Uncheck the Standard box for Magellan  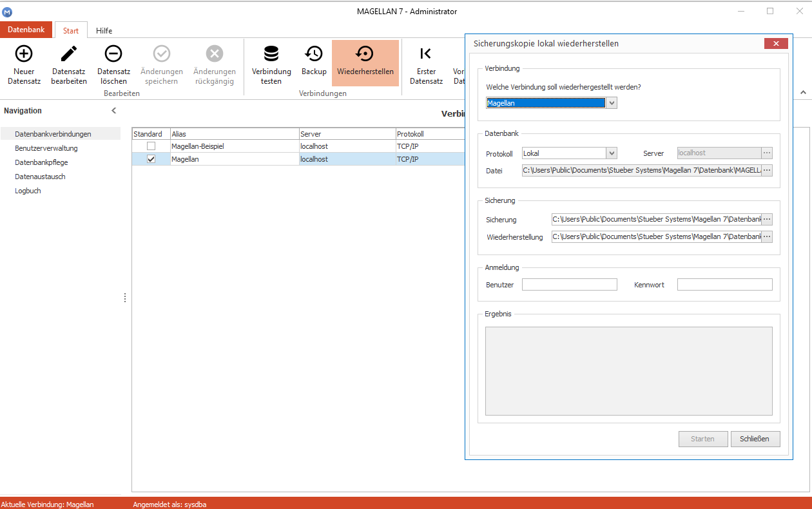(151, 159)
